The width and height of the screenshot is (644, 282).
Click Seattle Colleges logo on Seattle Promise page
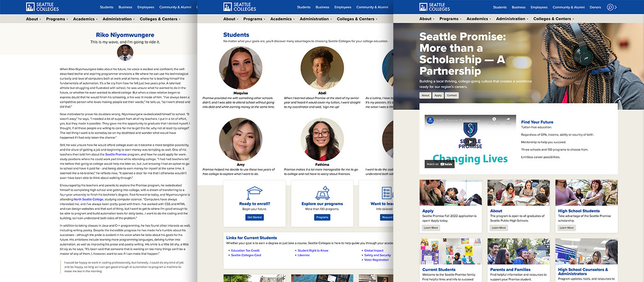pos(435,6)
